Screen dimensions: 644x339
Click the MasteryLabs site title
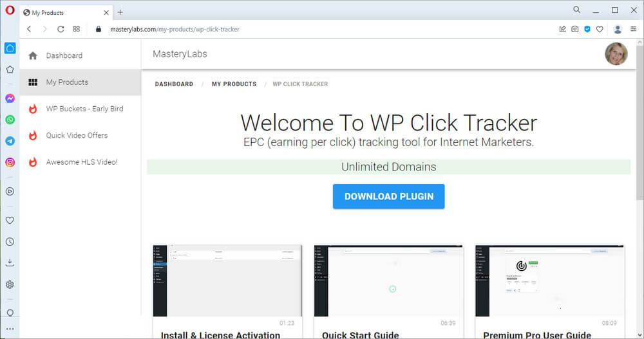pos(180,54)
